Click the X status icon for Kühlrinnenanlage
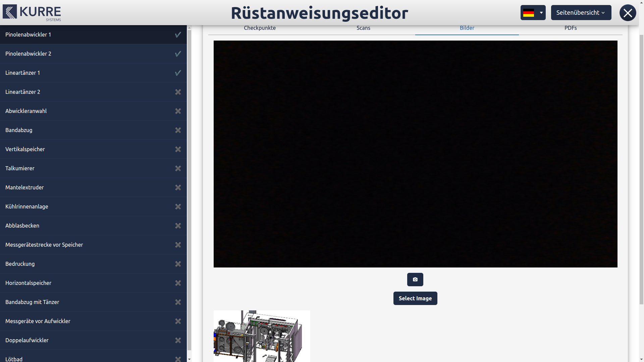 178,206
